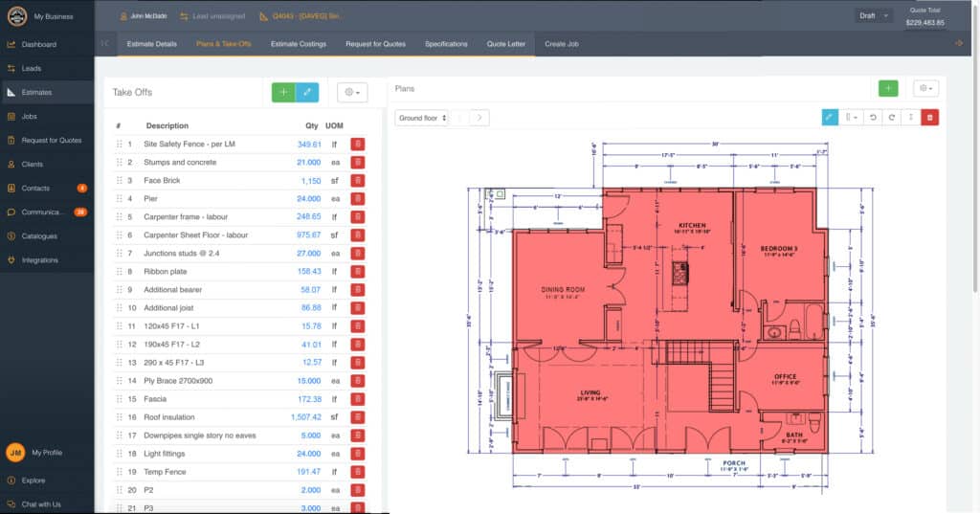The image size is (980, 514).
Task: Add a plan with green plus button
Action: pos(888,88)
